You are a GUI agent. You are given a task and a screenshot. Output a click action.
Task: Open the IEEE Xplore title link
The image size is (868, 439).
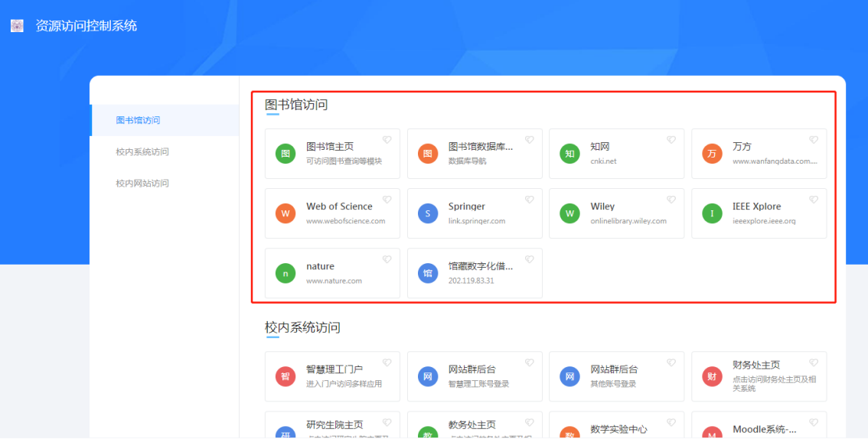tap(757, 206)
